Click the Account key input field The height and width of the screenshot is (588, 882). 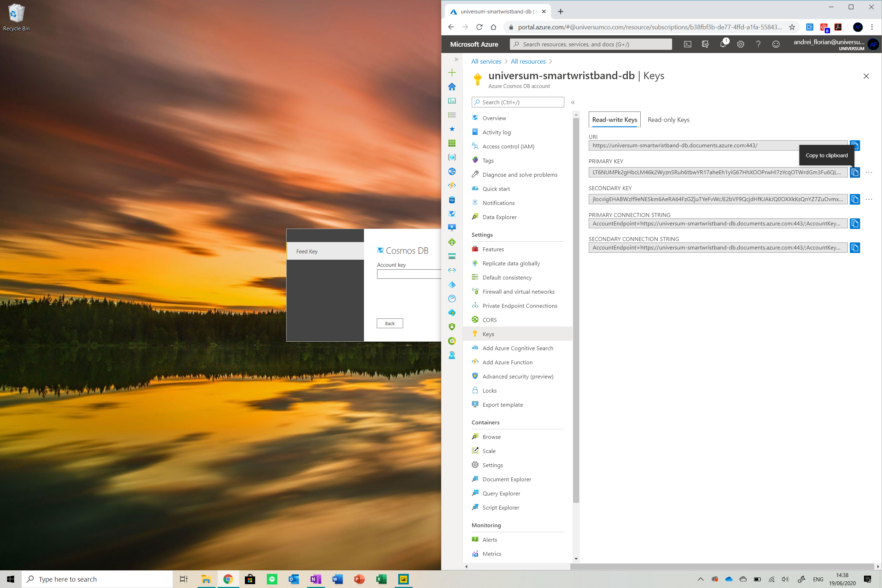[409, 274]
